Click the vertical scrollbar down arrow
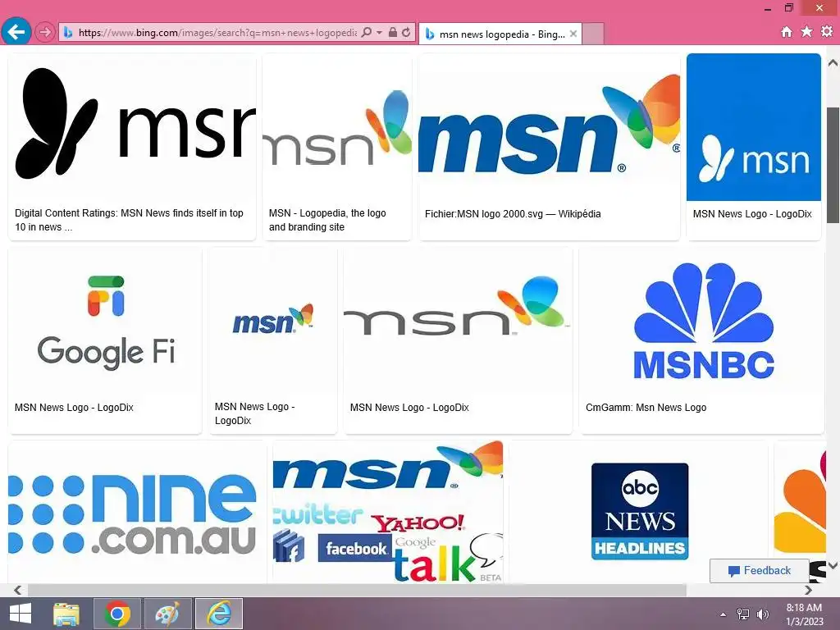 (x=833, y=566)
